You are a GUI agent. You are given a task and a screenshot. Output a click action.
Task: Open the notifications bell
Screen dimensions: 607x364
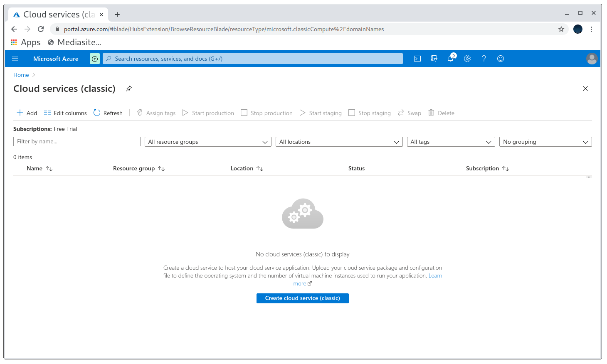tap(451, 58)
